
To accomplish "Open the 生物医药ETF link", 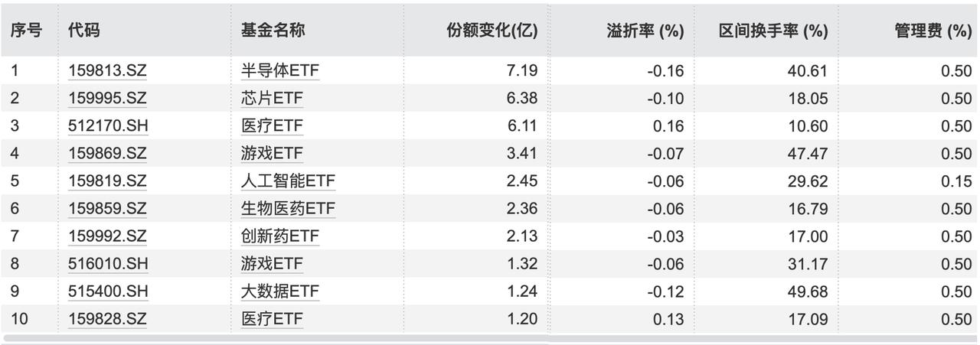I will [x=288, y=209].
